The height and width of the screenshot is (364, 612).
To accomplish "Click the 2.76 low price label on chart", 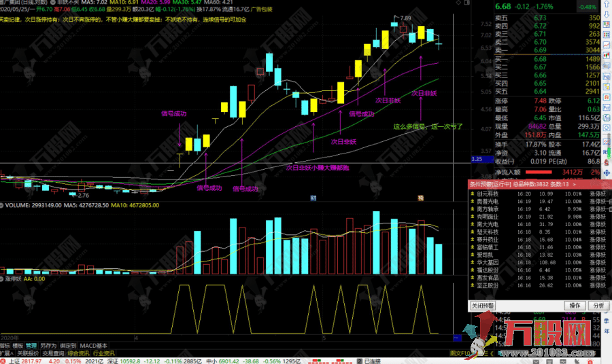I will (83, 196).
